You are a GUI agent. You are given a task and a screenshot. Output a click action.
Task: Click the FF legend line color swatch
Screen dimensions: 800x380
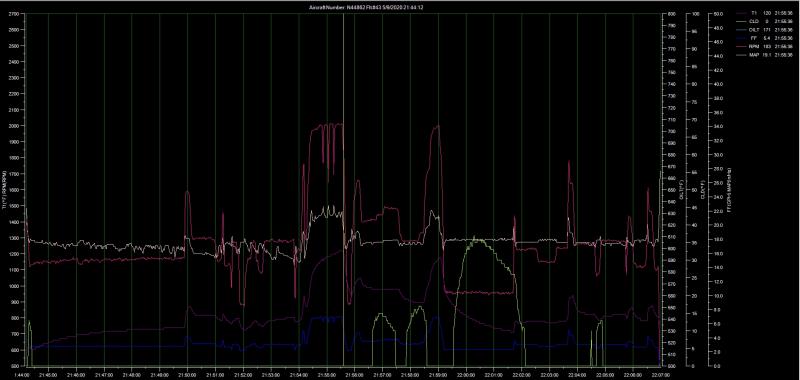point(741,38)
